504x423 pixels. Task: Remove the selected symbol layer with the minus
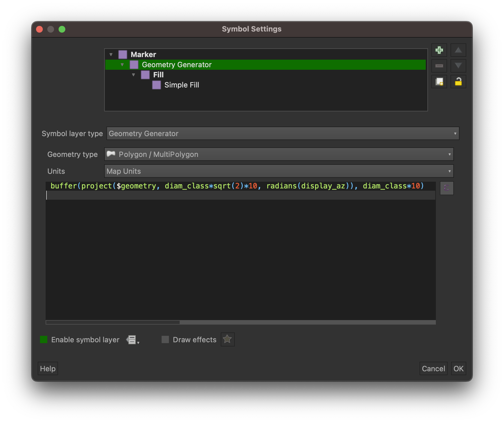click(439, 66)
